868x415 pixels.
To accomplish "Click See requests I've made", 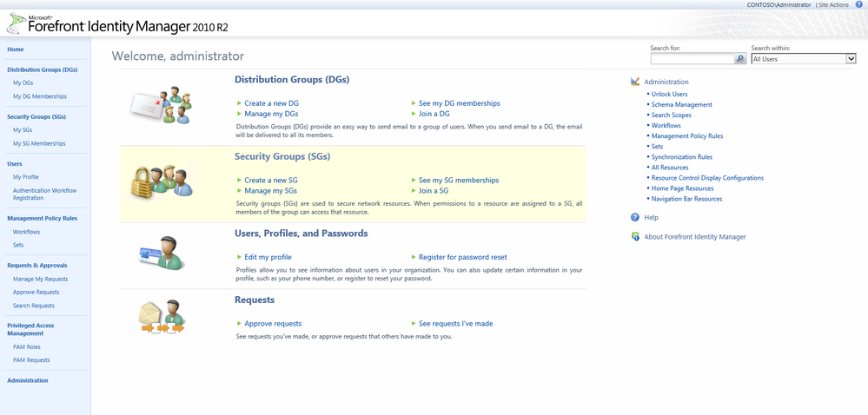I will coord(455,324).
